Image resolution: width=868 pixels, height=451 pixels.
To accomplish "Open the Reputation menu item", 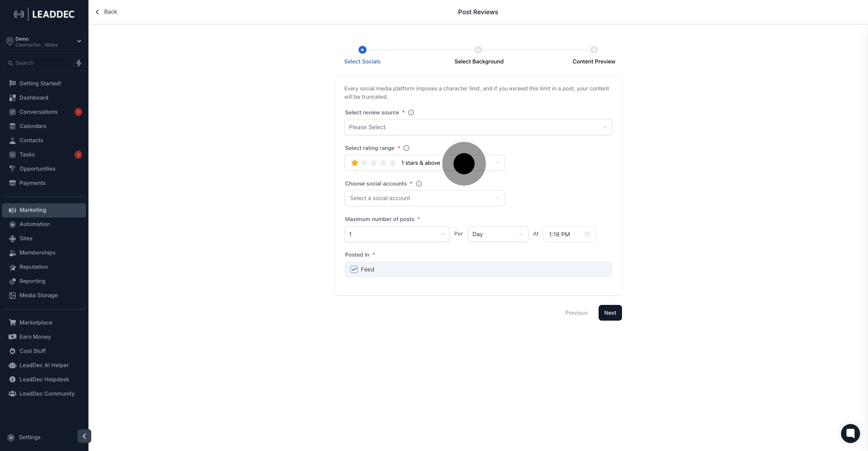I will 44,267.
